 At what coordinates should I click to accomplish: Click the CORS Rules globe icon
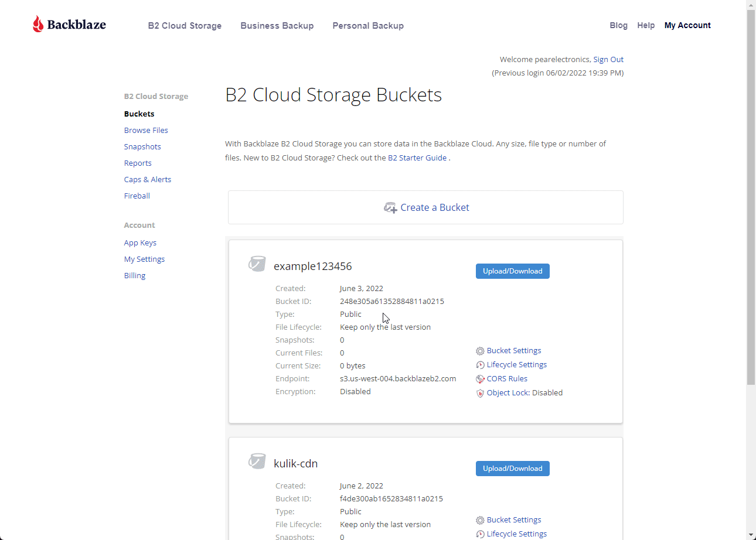(x=480, y=379)
